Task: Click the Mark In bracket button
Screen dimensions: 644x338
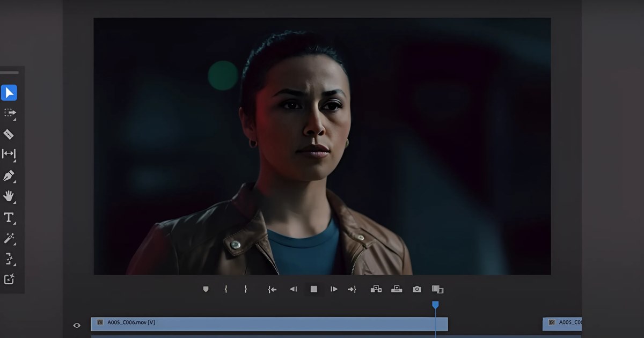Action: (226, 289)
